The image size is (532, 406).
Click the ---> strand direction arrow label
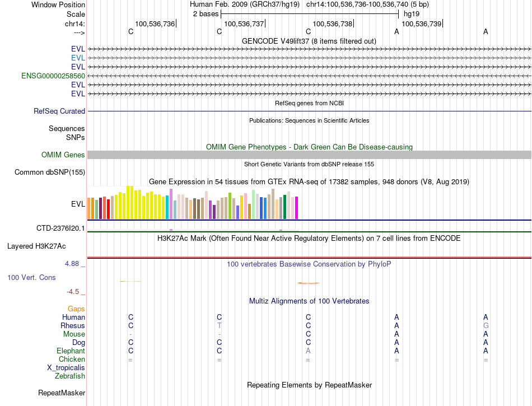pyautogui.click(x=79, y=32)
